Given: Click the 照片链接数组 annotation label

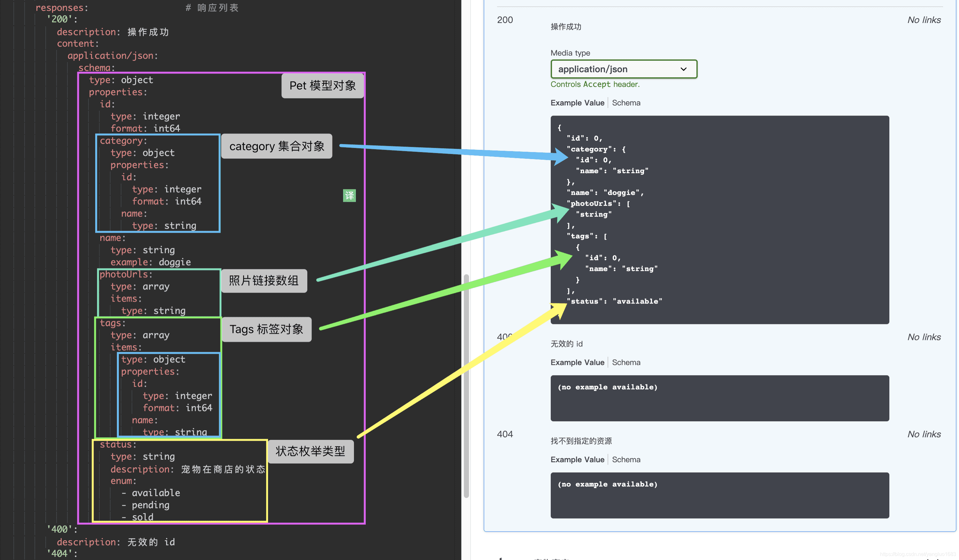Looking at the screenshot, I should coord(264,281).
